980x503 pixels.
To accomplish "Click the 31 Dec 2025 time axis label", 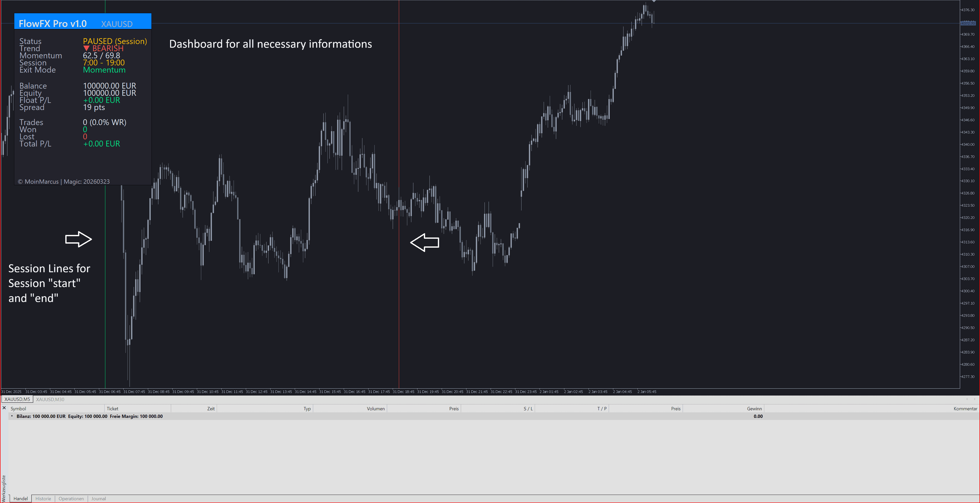I will [12, 392].
